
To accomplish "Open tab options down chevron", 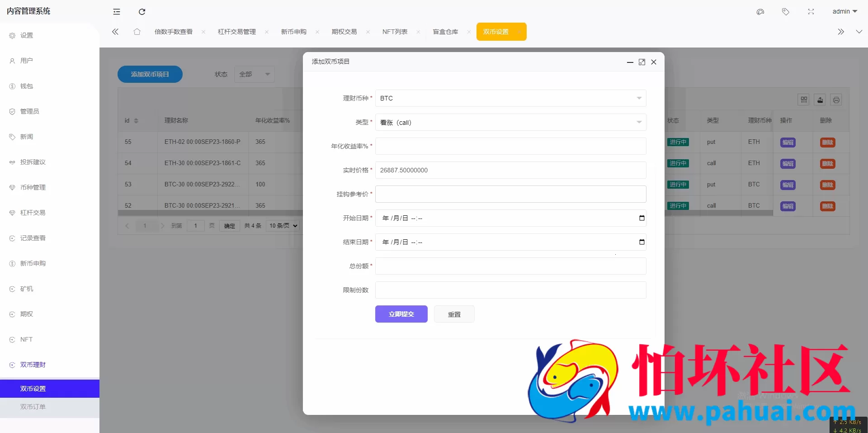I will [x=859, y=32].
